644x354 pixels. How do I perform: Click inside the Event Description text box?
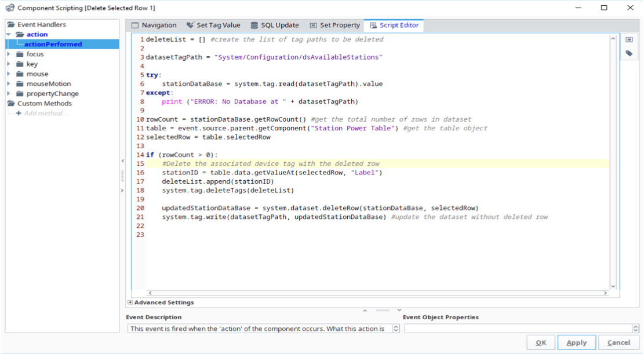pyautogui.click(x=260, y=329)
